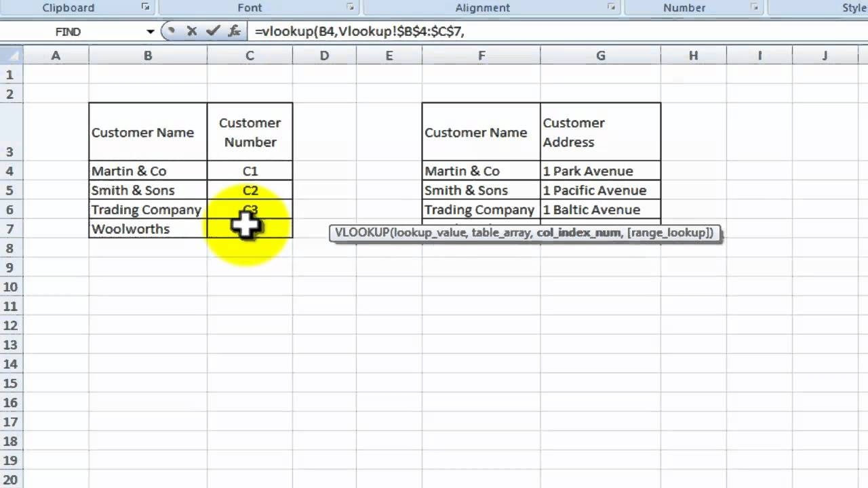Click table_array in the VLOOKUP tooltip
This screenshot has width=868, height=488.
click(501, 233)
